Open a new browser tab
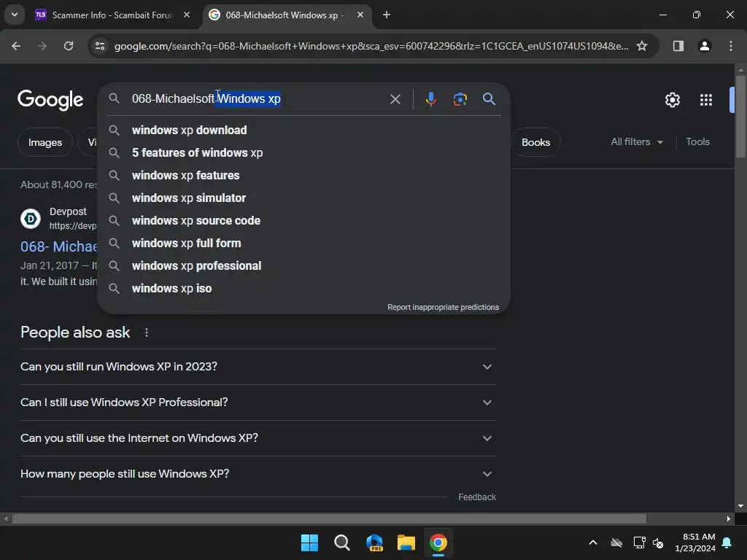747x560 pixels. 387,15
